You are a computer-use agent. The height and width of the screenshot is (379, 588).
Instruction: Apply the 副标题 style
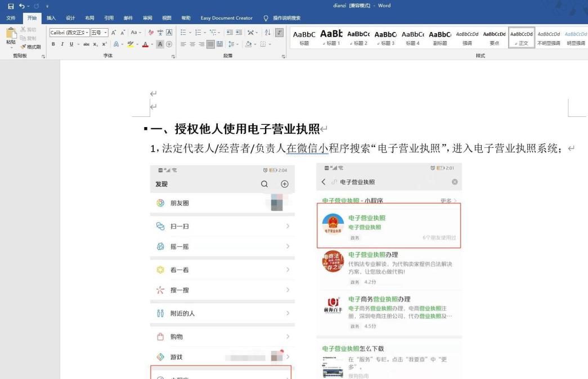click(x=440, y=38)
